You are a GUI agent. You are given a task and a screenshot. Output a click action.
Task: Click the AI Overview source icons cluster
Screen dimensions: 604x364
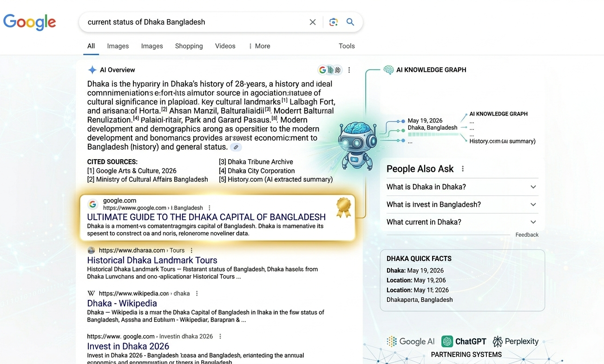pos(329,70)
